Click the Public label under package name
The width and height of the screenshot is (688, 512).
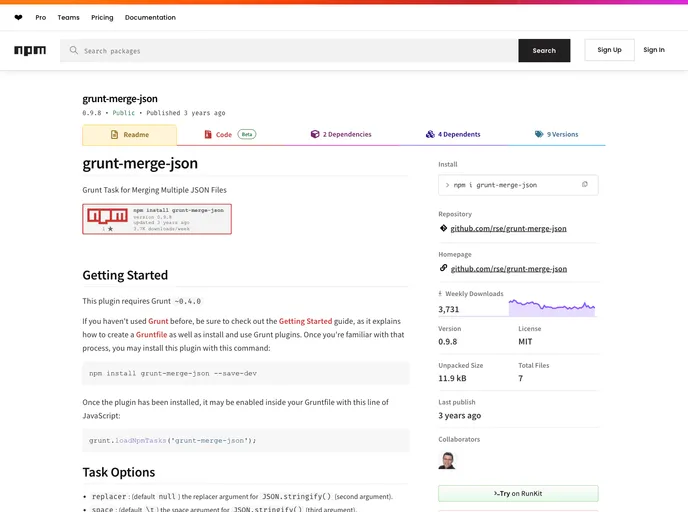(124, 113)
